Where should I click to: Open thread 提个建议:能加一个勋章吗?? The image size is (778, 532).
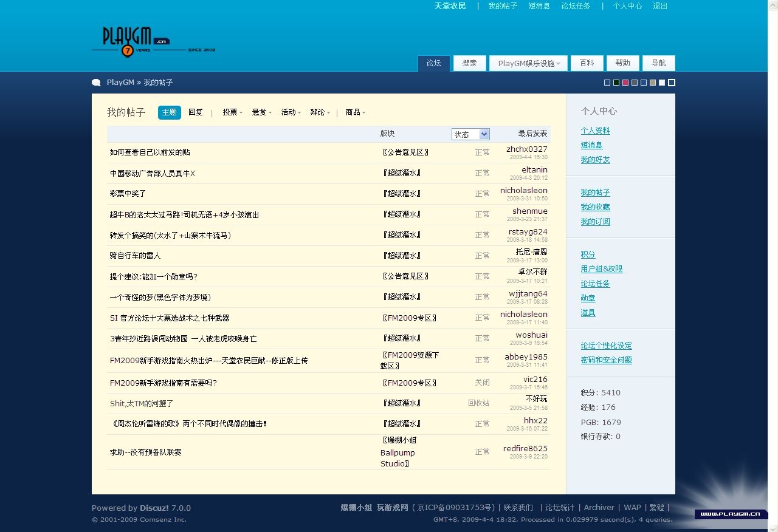pos(154,276)
